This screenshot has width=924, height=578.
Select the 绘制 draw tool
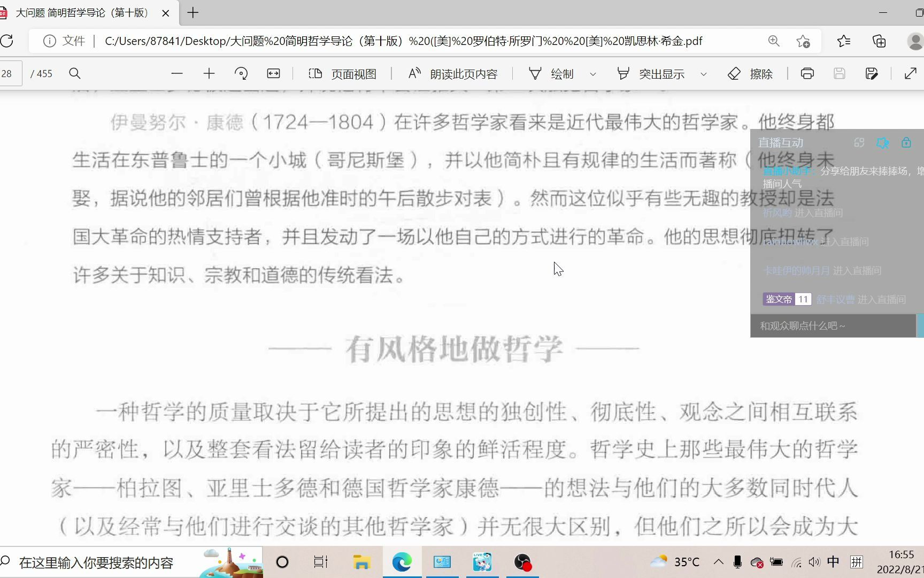[x=551, y=74]
